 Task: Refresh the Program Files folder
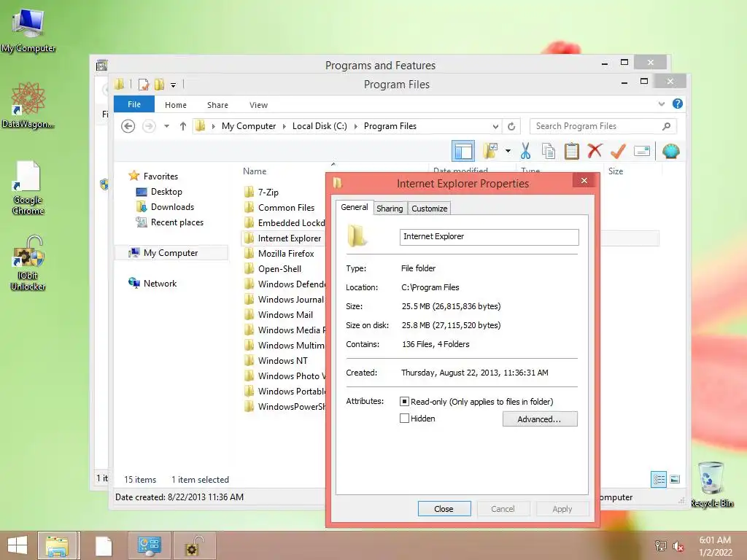pos(511,126)
